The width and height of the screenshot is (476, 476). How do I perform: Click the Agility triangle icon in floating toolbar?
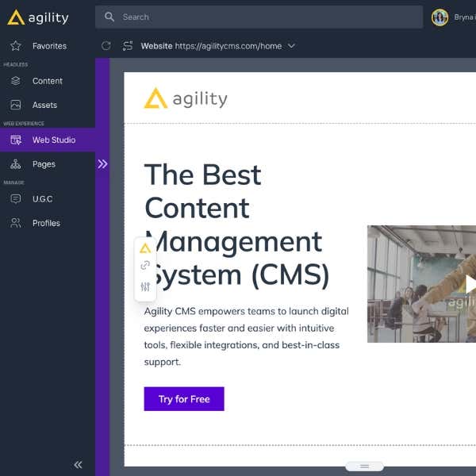click(x=145, y=248)
